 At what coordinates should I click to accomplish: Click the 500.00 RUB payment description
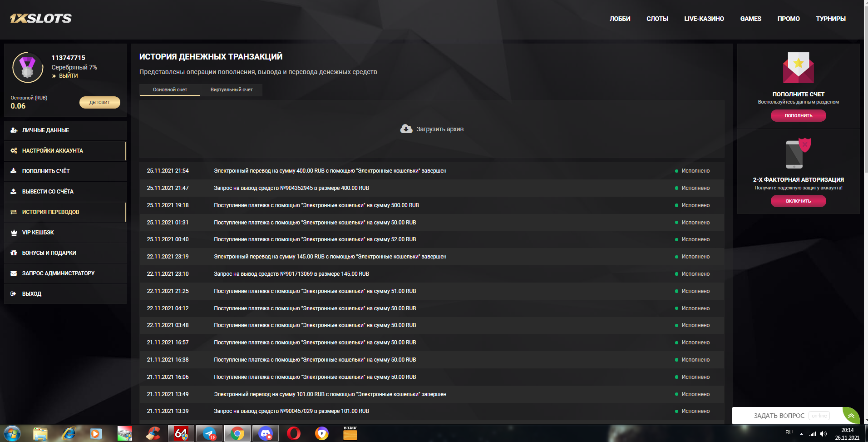(316, 205)
